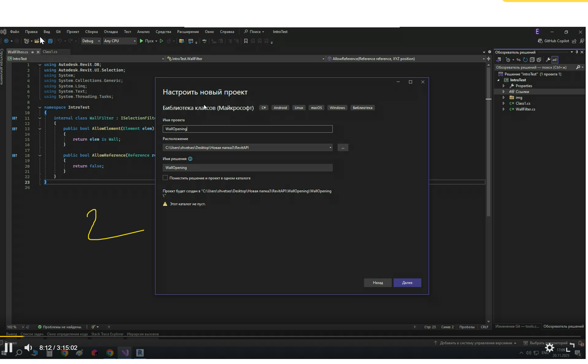Click the Далее button
The image size is (588, 364).
tap(407, 283)
